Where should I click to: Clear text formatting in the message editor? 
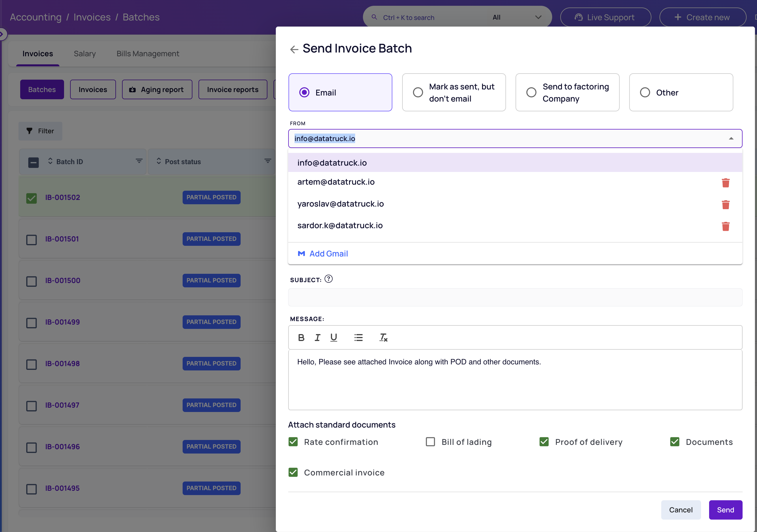point(383,337)
